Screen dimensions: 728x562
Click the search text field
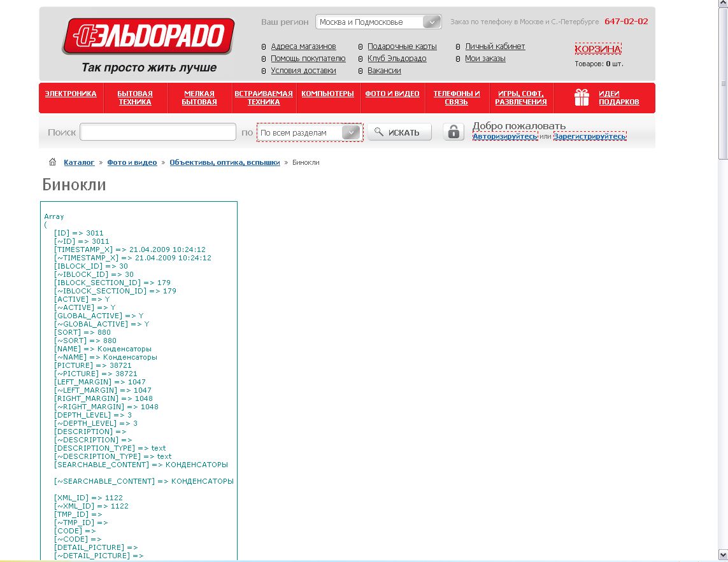158,132
